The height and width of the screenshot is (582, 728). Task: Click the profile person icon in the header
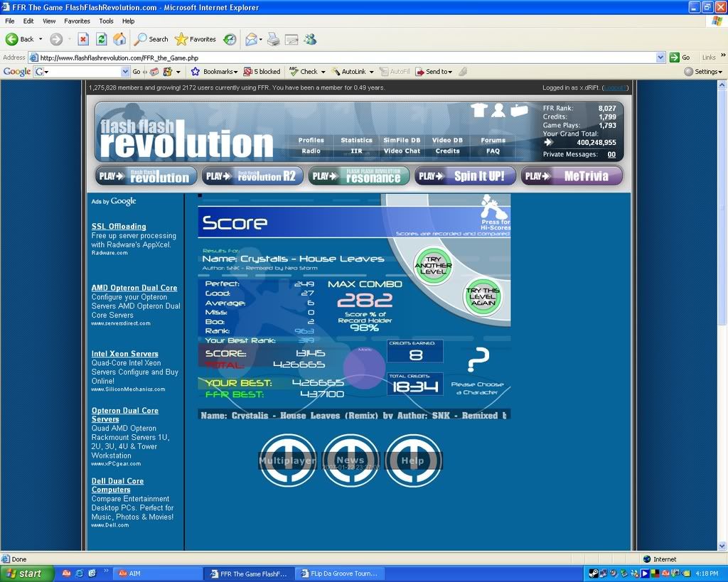pyautogui.click(x=498, y=109)
